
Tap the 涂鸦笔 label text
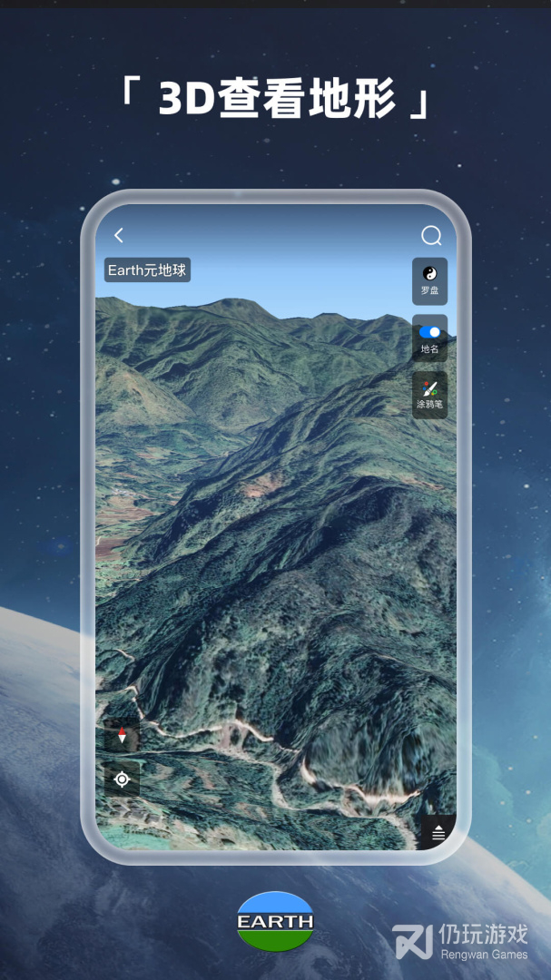coord(430,405)
